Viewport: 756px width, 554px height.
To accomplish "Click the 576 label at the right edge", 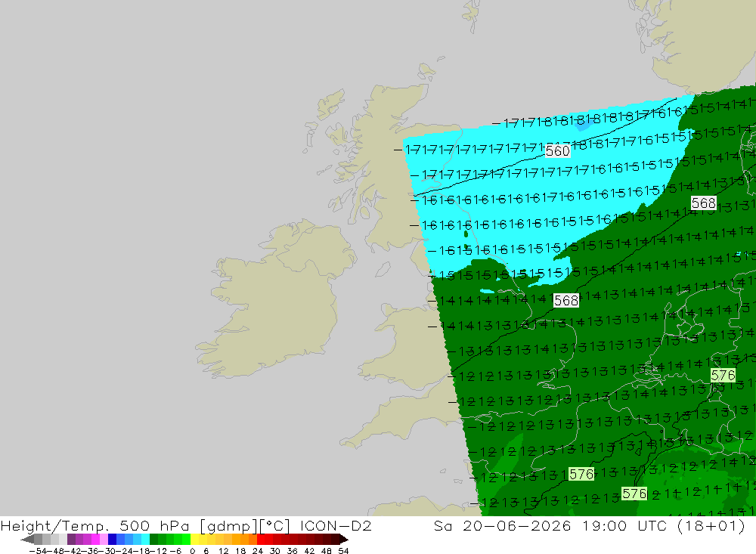I will pyautogui.click(x=723, y=375).
